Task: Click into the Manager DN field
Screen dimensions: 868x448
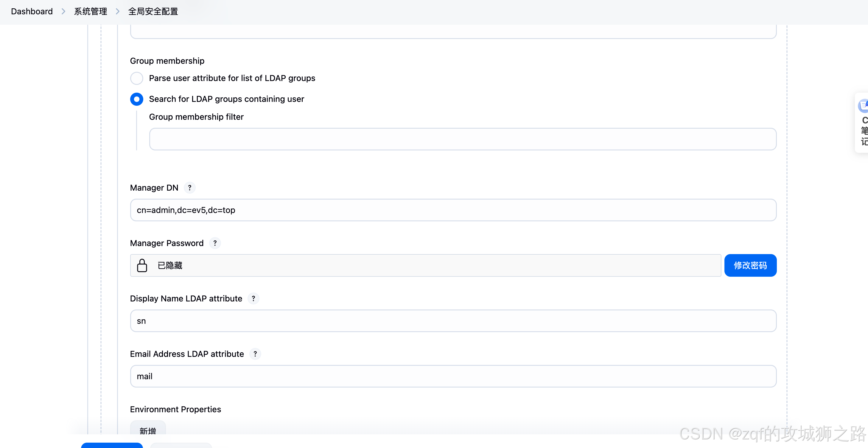Action: pos(453,210)
